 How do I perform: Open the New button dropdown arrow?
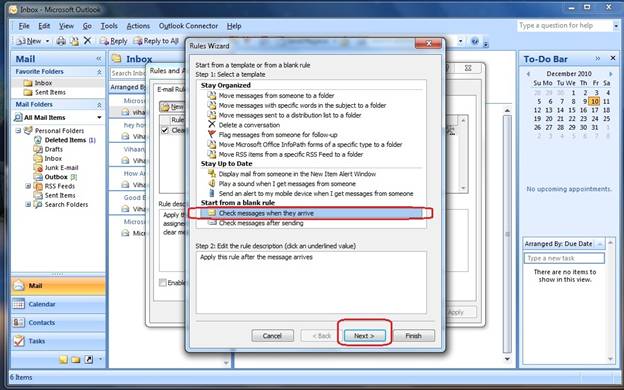[x=47, y=41]
